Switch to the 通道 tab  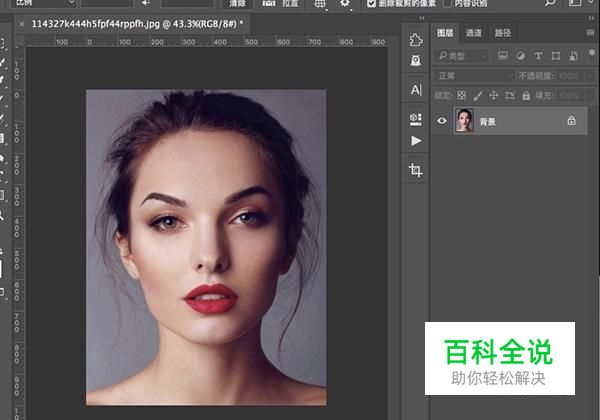473,33
